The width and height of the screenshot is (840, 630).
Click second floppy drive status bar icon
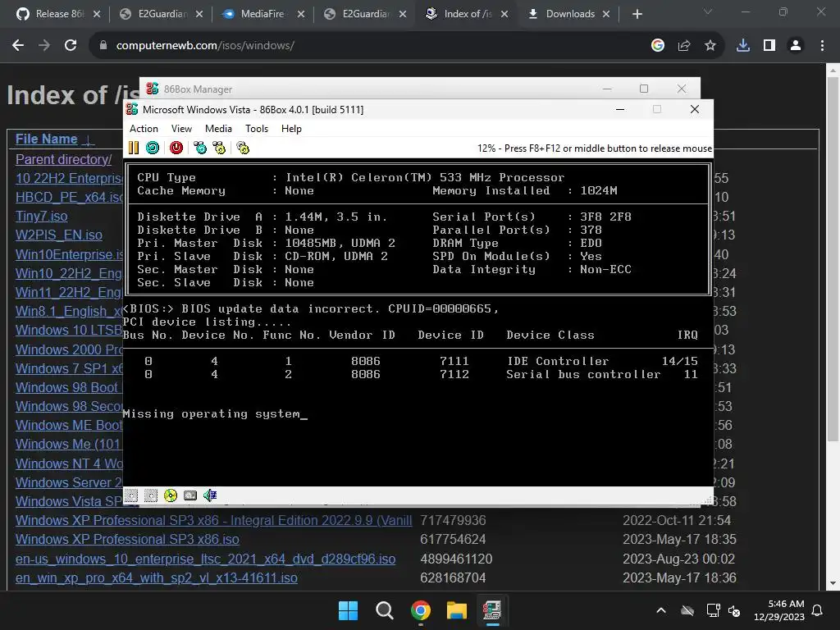(151, 495)
